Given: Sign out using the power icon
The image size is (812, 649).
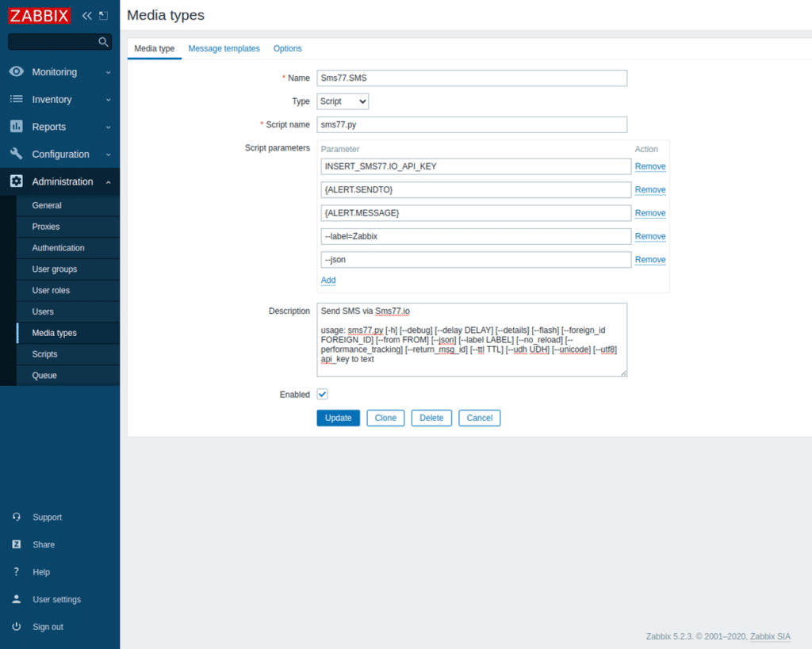Looking at the screenshot, I should click(x=17, y=626).
